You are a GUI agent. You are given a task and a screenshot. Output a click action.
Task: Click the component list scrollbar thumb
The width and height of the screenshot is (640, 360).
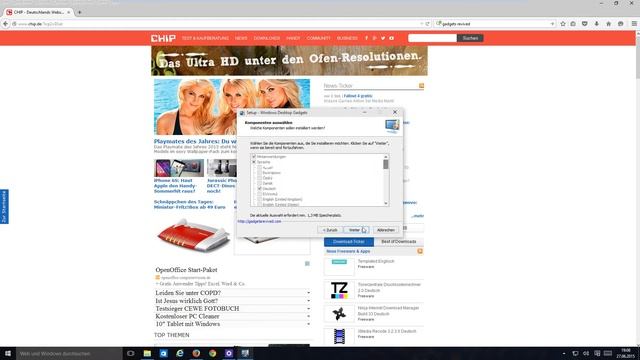click(x=386, y=164)
